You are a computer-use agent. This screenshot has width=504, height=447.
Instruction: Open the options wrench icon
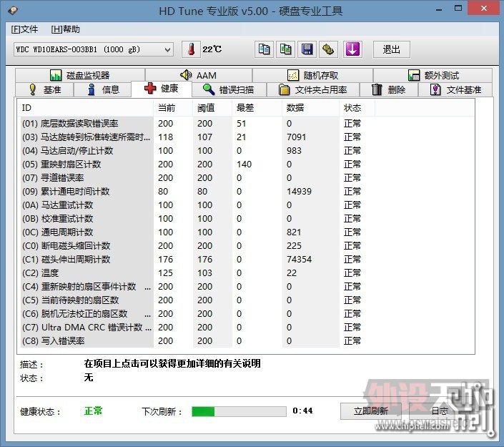[328, 49]
